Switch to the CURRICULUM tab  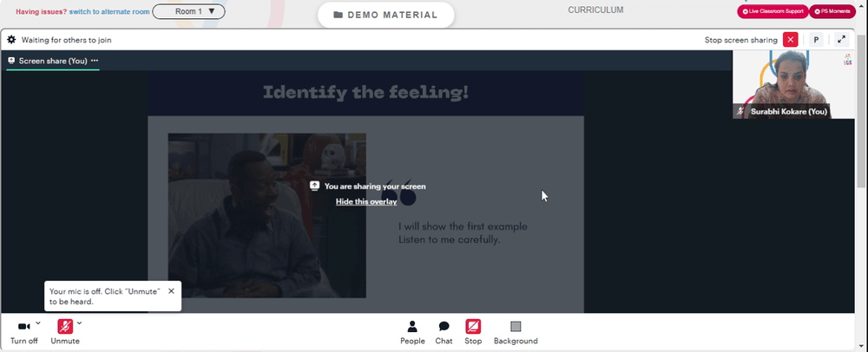pos(595,10)
